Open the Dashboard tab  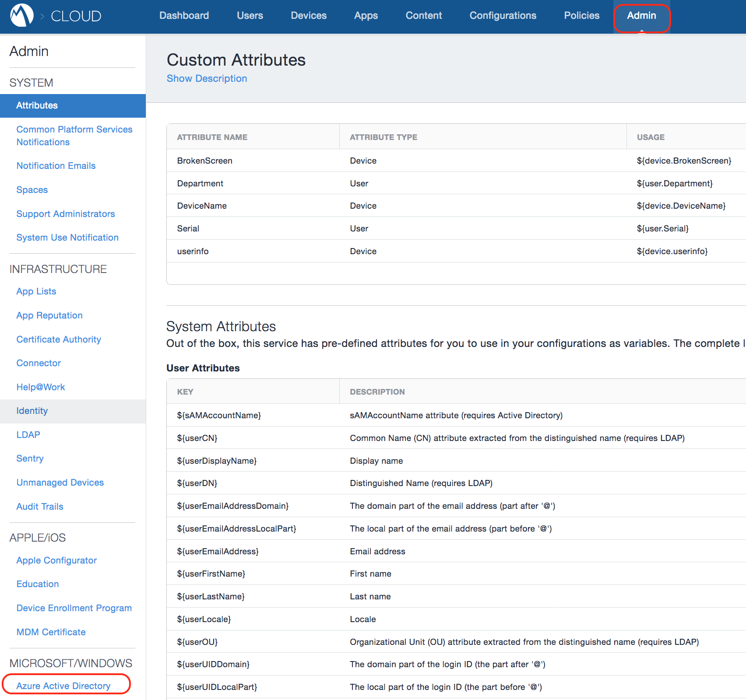tap(184, 16)
